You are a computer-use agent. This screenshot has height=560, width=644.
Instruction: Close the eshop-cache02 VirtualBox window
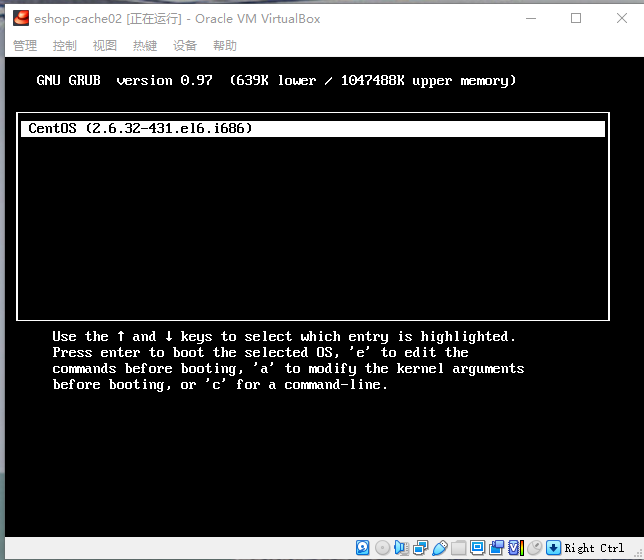point(622,18)
